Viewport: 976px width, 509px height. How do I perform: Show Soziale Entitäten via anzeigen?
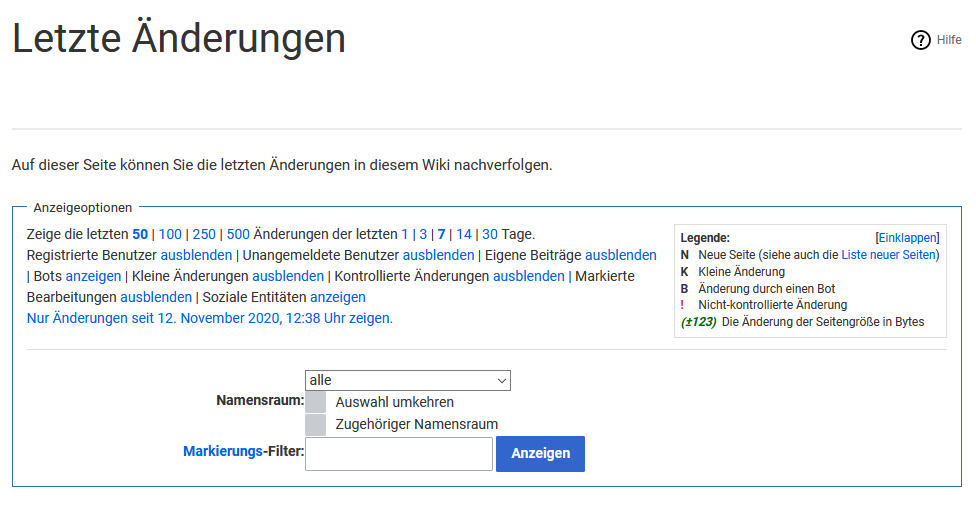click(338, 297)
